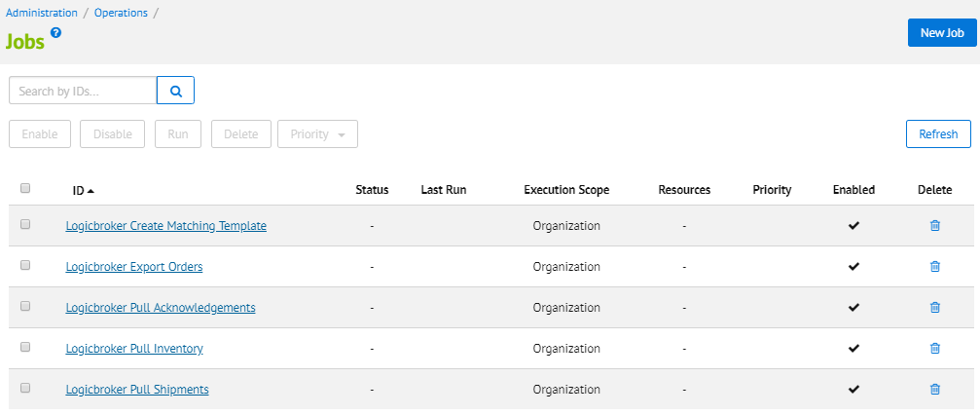
Task: Click the Search by IDs input field
Action: (x=83, y=91)
